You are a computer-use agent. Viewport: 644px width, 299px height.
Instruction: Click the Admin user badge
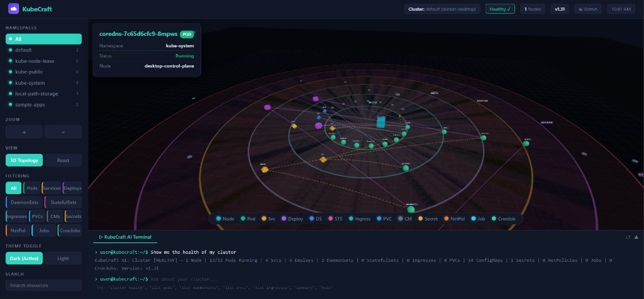pos(588,9)
